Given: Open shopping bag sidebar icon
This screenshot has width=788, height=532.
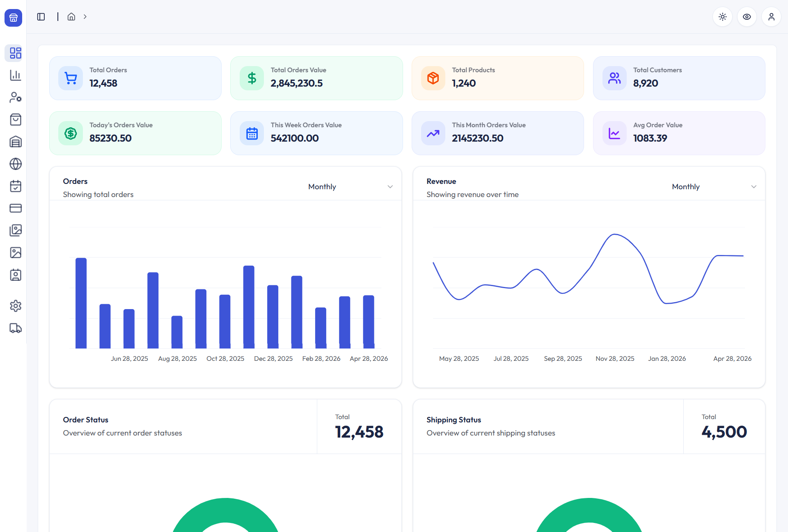Looking at the screenshot, I should tap(16, 119).
